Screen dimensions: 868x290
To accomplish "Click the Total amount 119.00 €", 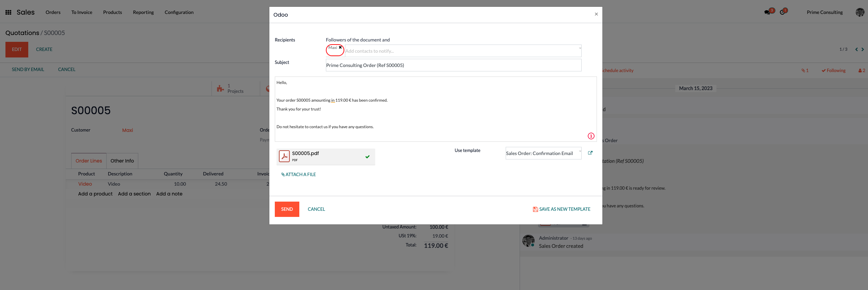I will [436, 245].
